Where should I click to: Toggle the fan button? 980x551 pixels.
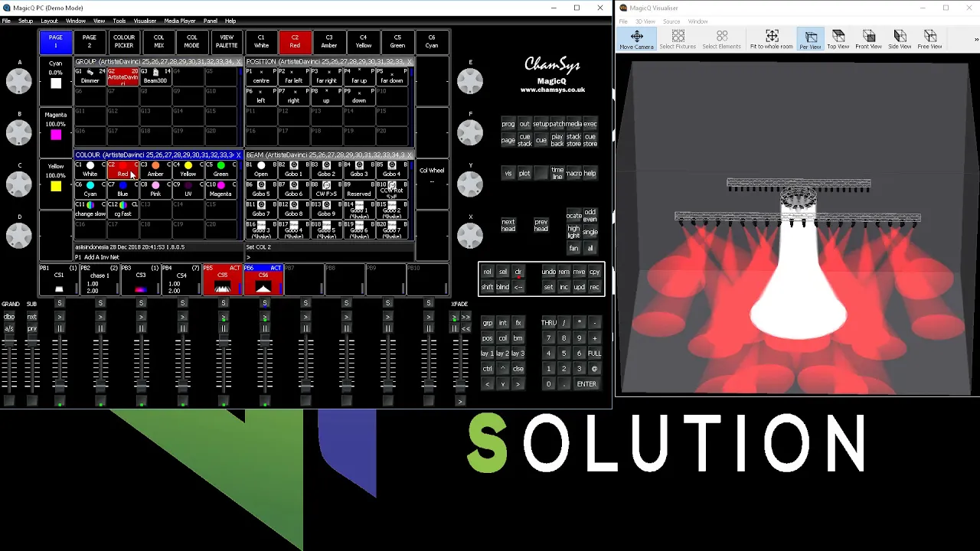[x=573, y=248]
